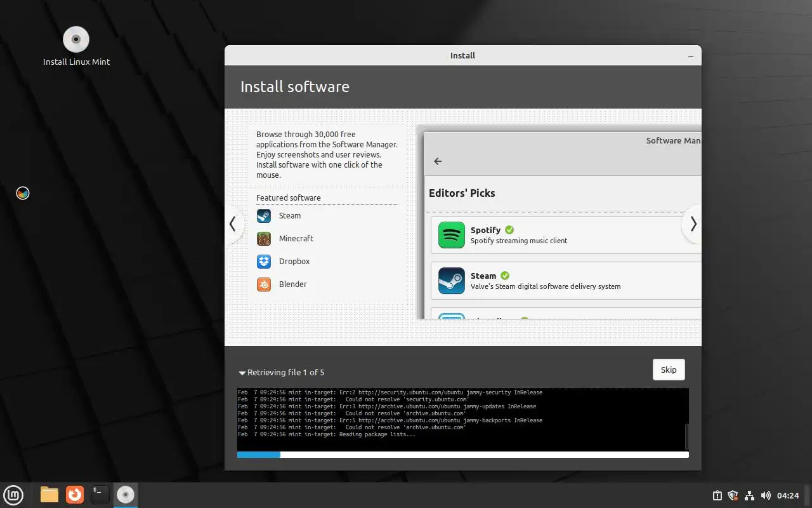Click the Spotify logo in Editors' Picks
812x508 pixels.
pos(452,235)
